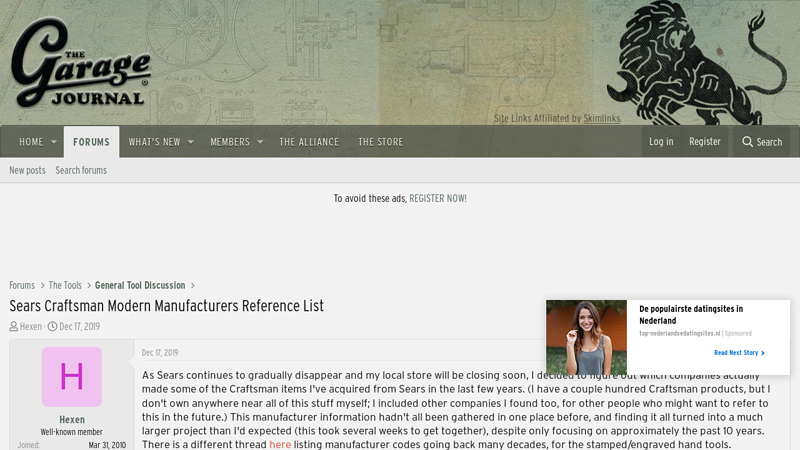800x450 pixels.
Task: Open The Alliance tab
Action: (309, 142)
